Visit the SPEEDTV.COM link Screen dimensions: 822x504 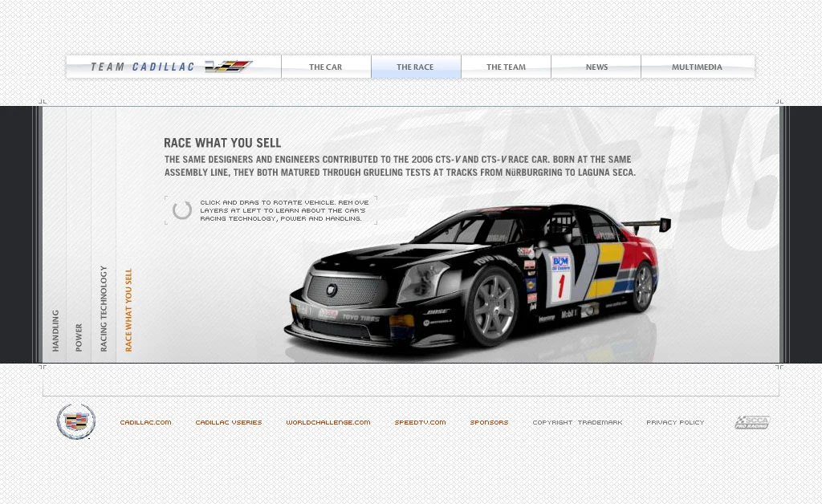pyautogui.click(x=421, y=422)
